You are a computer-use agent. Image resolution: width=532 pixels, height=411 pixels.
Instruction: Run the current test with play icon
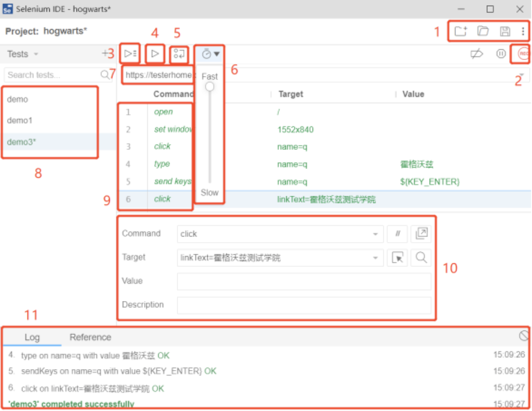(155, 54)
